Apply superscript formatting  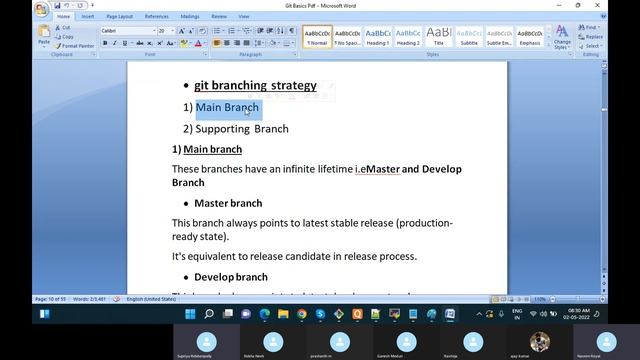pos(160,43)
